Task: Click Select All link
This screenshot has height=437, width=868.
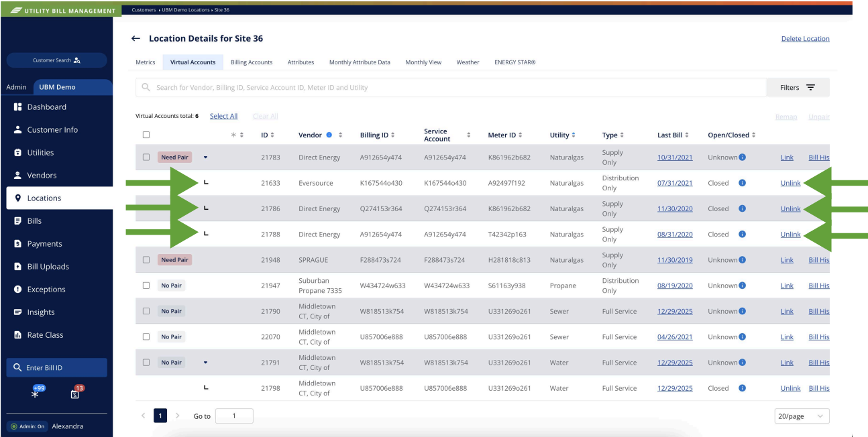Action: 223,116
